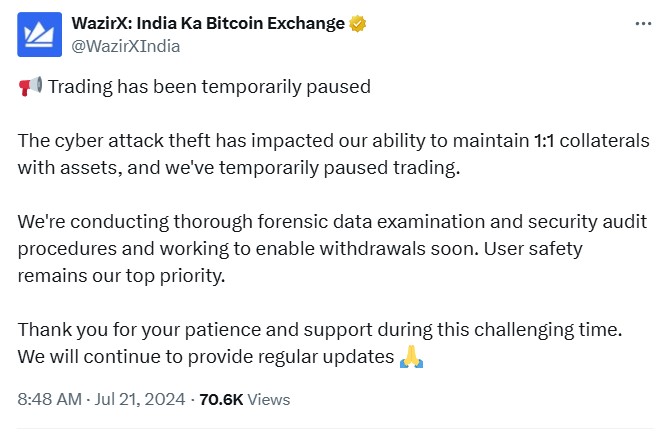Click the 'Thank you for your patience' line
Image resolution: width=672 pixels, height=438 pixels.
tap(320, 330)
